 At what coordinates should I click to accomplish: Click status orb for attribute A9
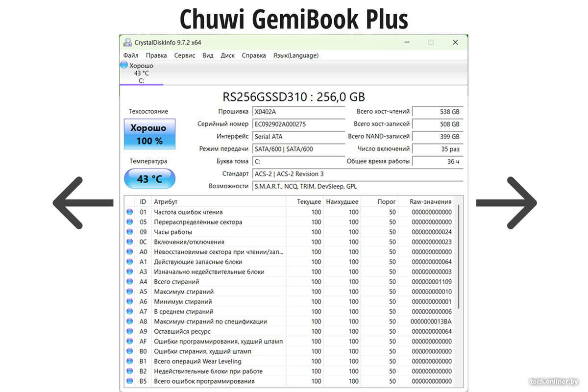click(x=130, y=332)
